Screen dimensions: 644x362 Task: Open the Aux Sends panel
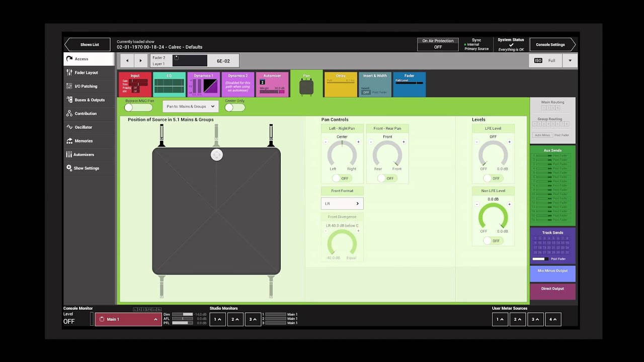(552, 186)
